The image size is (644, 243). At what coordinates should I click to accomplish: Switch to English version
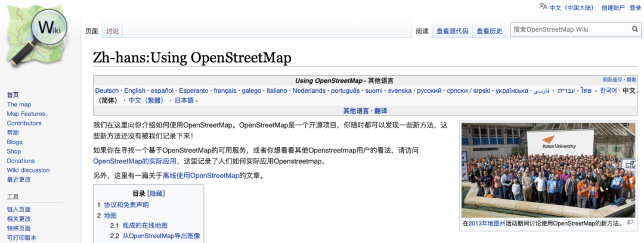(135, 91)
